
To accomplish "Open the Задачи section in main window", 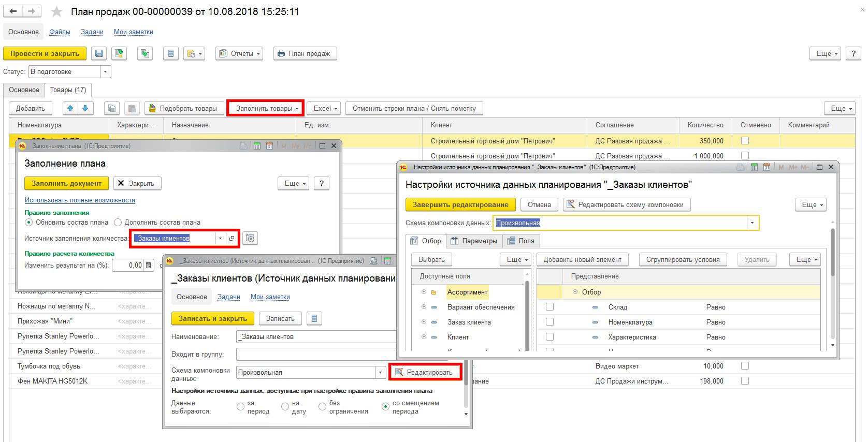I will pos(92,32).
